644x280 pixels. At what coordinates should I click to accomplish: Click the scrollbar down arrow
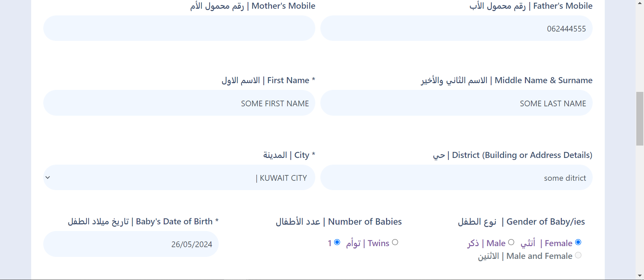(640, 276)
